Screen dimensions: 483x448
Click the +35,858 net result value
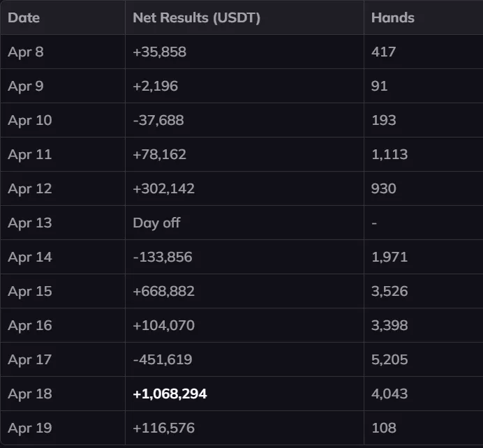point(159,52)
